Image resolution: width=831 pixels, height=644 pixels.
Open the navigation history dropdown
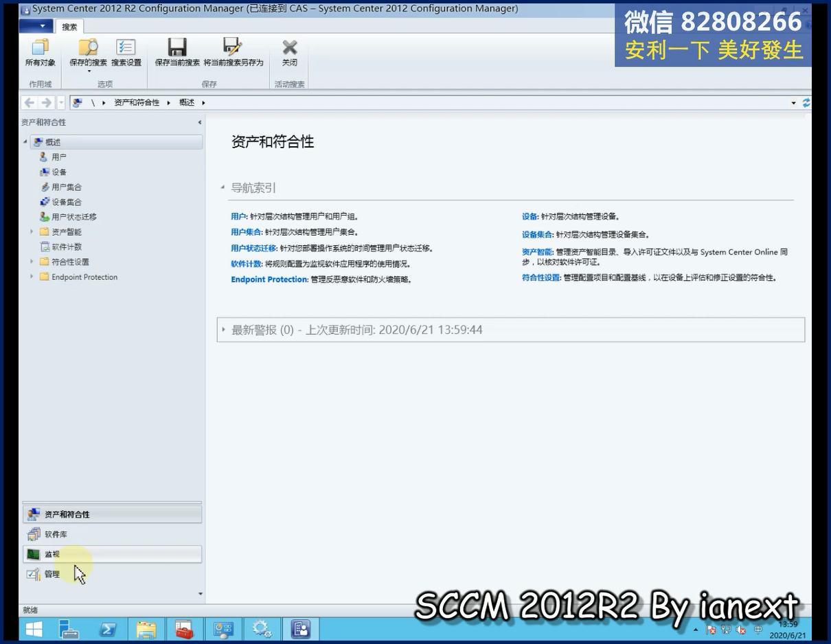pos(60,102)
